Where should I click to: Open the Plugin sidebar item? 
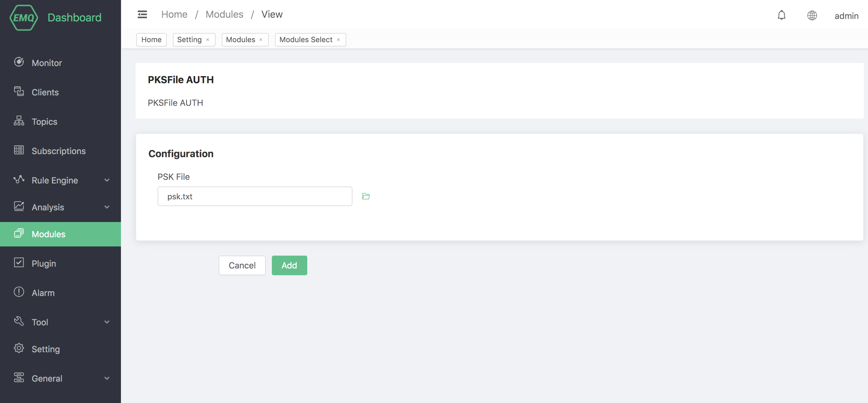coord(43,263)
